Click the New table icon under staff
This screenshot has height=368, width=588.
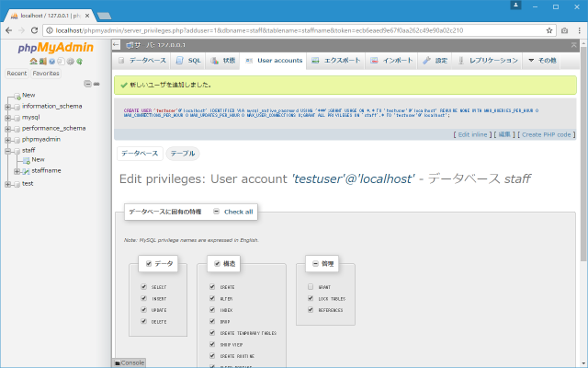click(x=27, y=160)
